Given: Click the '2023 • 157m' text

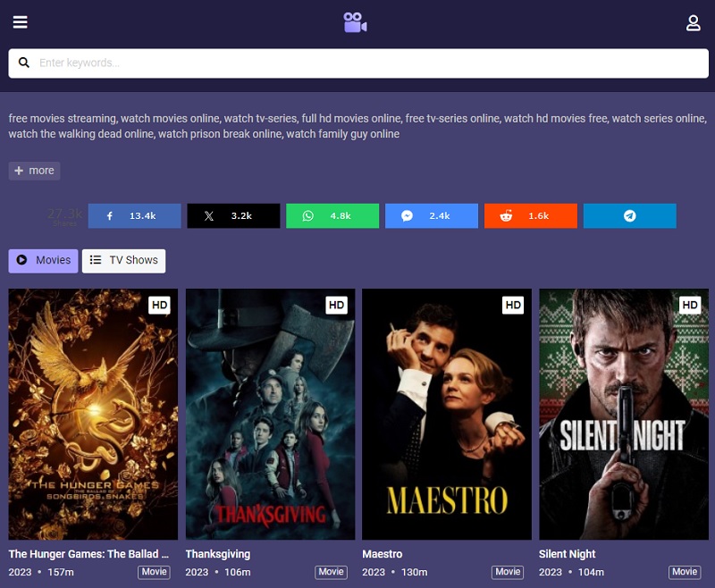Looking at the screenshot, I should (x=41, y=573).
